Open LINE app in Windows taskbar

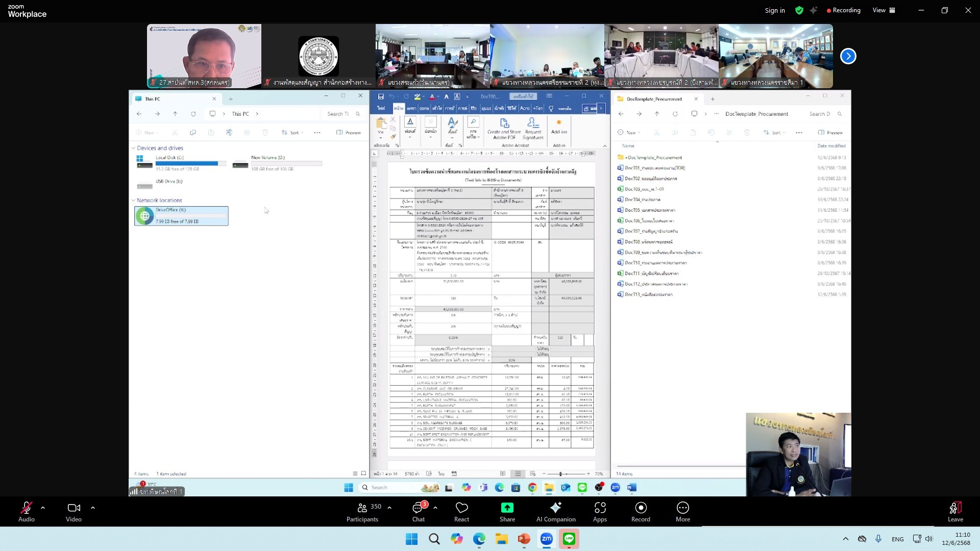[x=569, y=539]
